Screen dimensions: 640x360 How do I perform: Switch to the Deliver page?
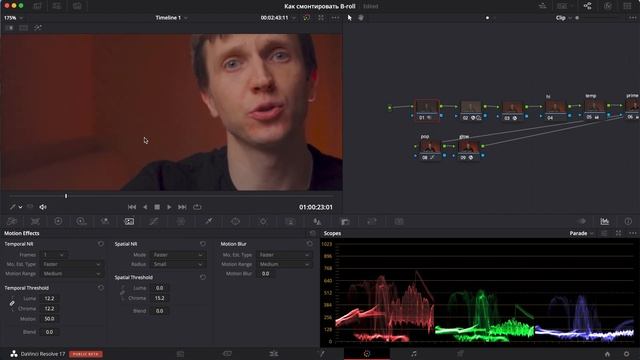pos(460,354)
